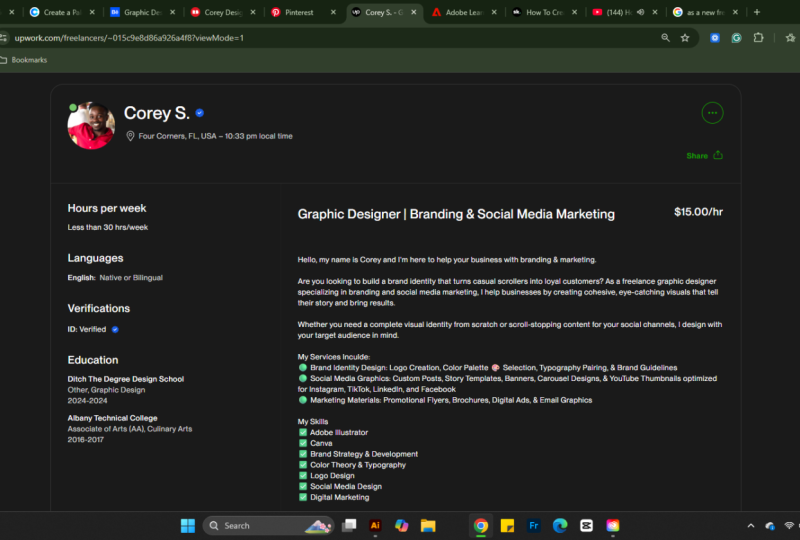The width and height of the screenshot is (800, 540).
Task: Click the Grammarly extension icon
Action: [736, 38]
